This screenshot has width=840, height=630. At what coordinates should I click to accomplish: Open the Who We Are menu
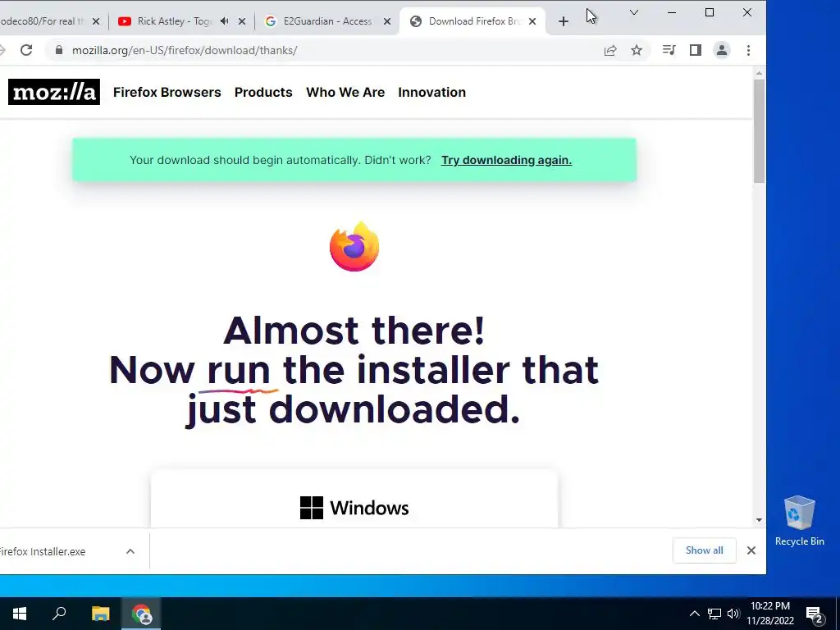pyautogui.click(x=345, y=92)
